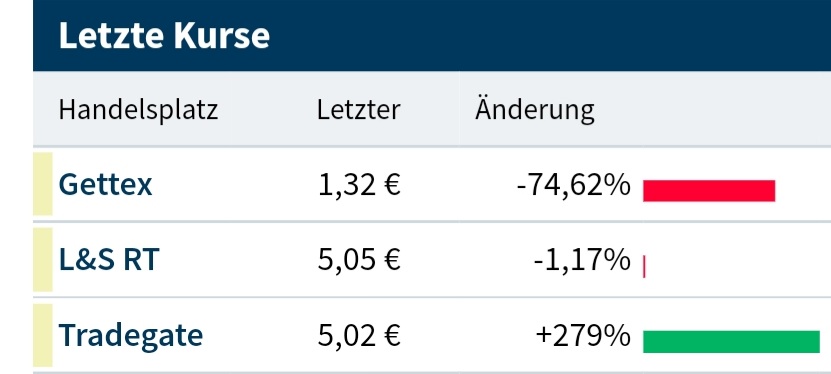Click the -74,62% change value
831x374 pixels.
[x=573, y=185]
